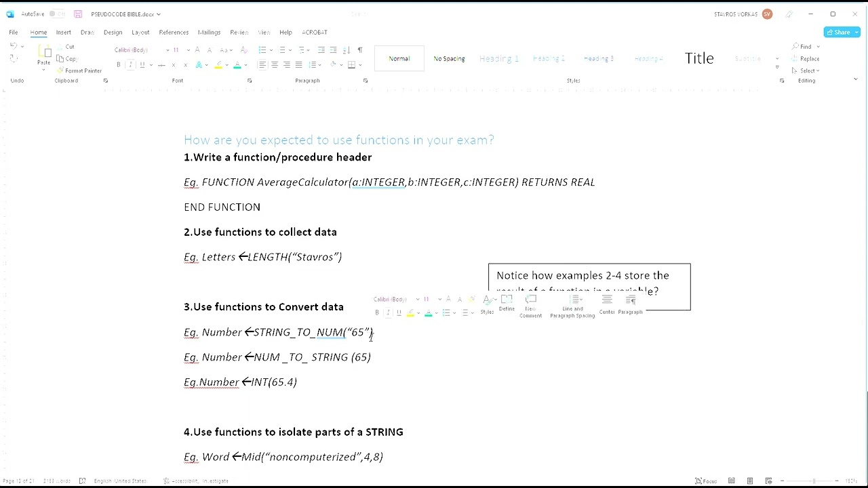The height and width of the screenshot is (488, 868).
Task: Clear all formatting via ribbon eraser icon
Action: tap(243, 50)
